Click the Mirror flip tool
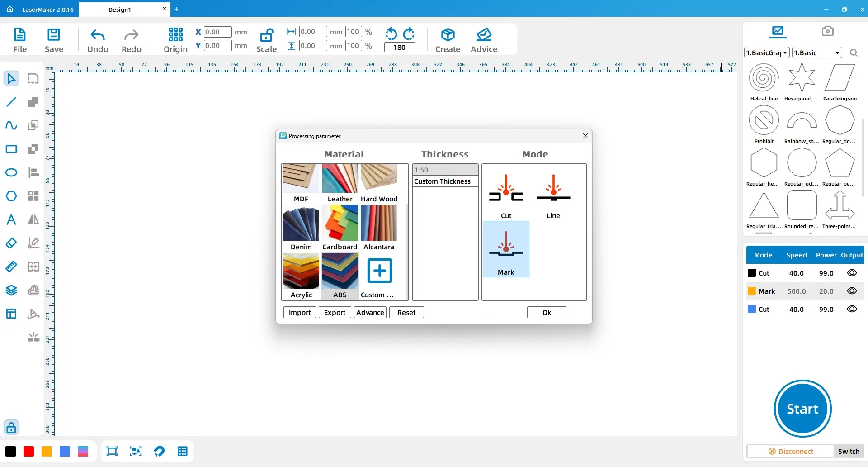 point(33,219)
